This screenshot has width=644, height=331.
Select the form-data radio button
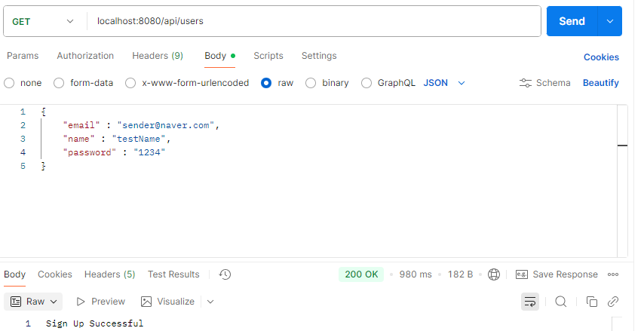pos(59,83)
